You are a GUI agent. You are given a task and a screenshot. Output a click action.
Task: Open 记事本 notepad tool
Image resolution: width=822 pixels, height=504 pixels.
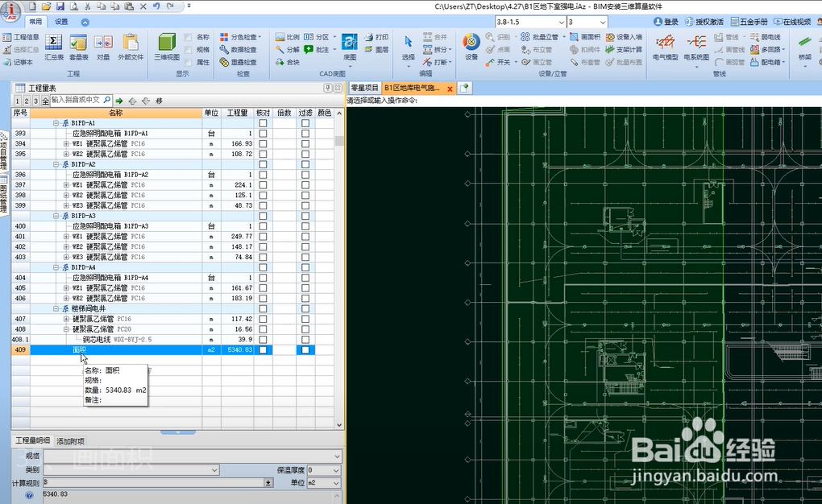19,62
